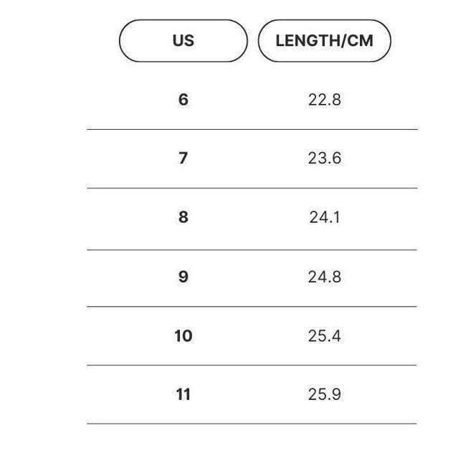The image size is (476, 453).
Task: Click the divider line below size 9 row
Action: click(252, 307)
